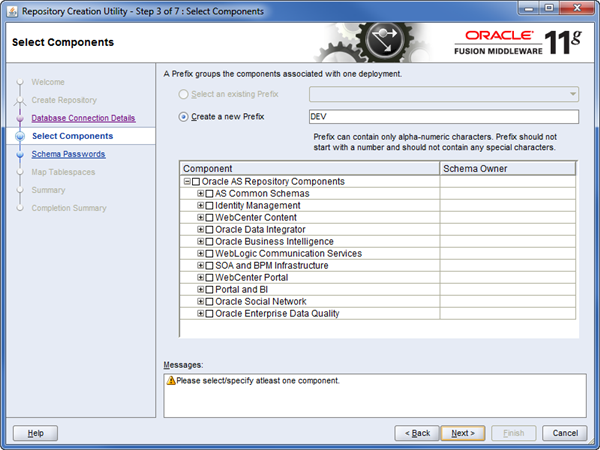Select the 'Create a new Prefix' radio button

[183, 117]
